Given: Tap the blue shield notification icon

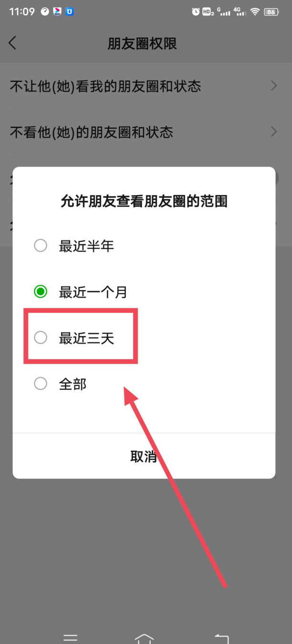Looking at the screenshot, I should [x=69, y=11].
